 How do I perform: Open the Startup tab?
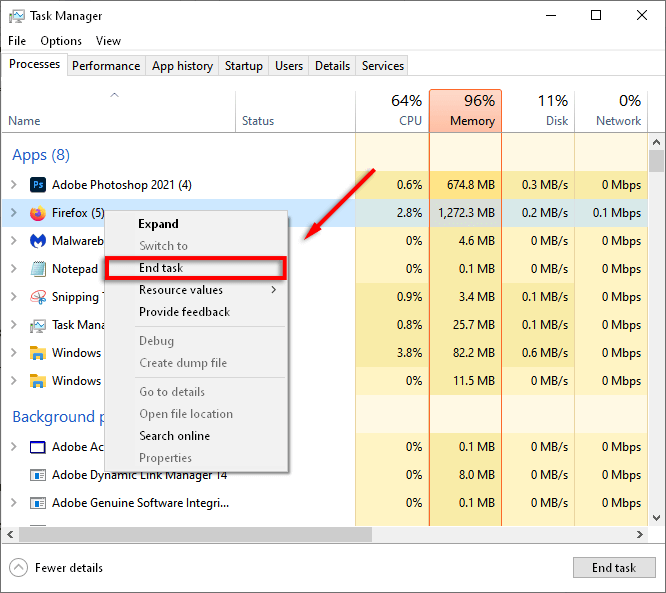click(x=244, y=66)
